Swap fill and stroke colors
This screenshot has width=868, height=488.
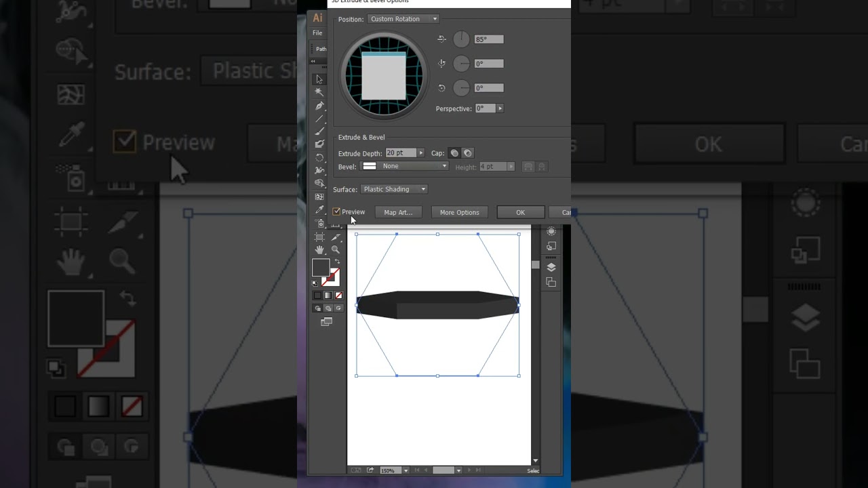(337, 262)
